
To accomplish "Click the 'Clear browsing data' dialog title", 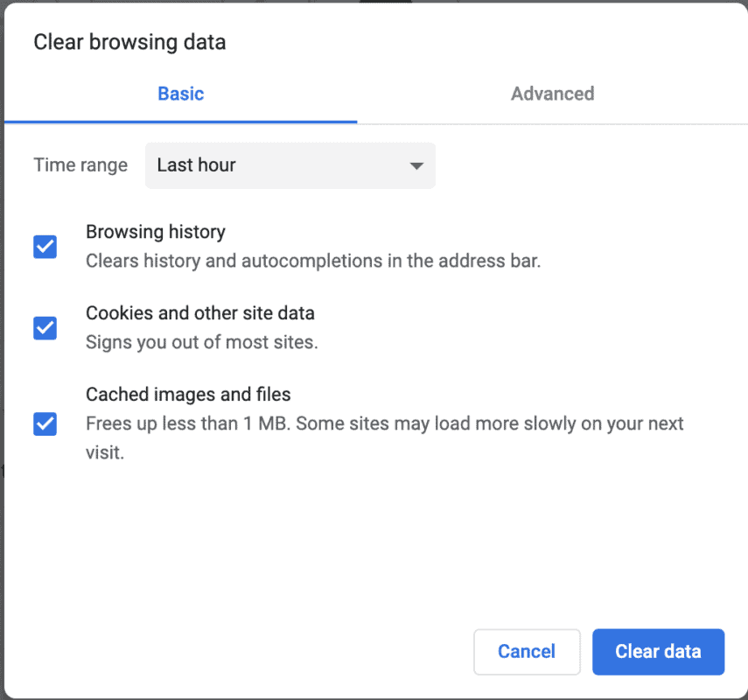I will point(129,42).
